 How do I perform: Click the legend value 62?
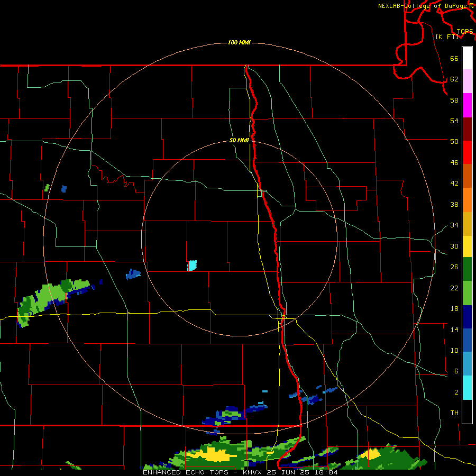click(x=454, y=79)
